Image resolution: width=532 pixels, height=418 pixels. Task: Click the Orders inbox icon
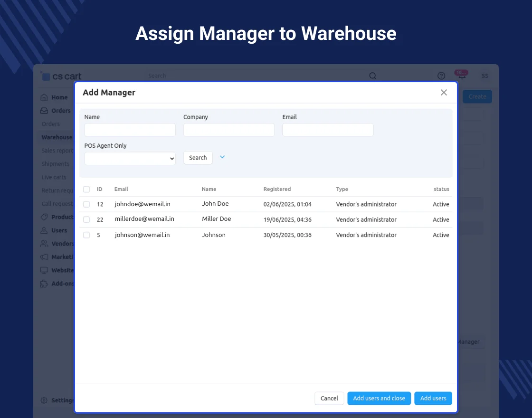[x=44, y=111]
